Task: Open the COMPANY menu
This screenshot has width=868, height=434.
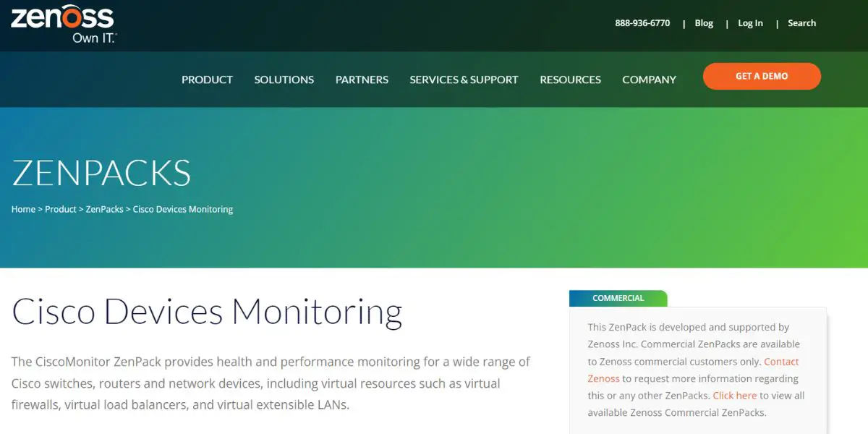Action: 649,80
